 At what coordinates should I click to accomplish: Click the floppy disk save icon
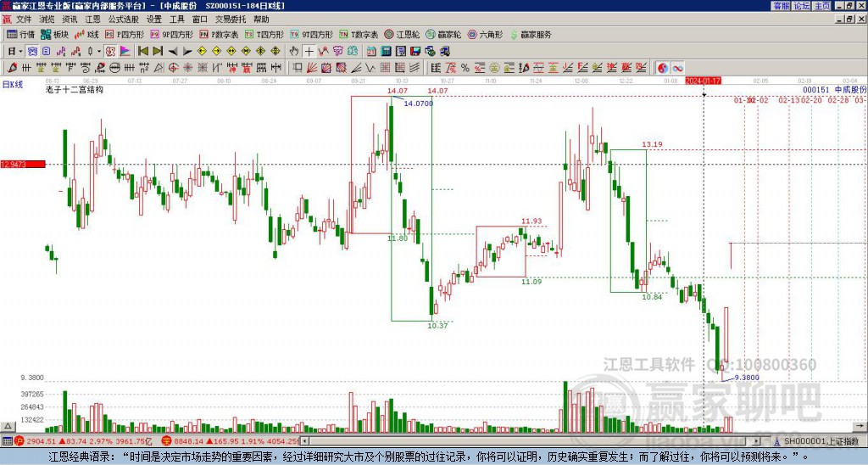(x=415, y=51)
